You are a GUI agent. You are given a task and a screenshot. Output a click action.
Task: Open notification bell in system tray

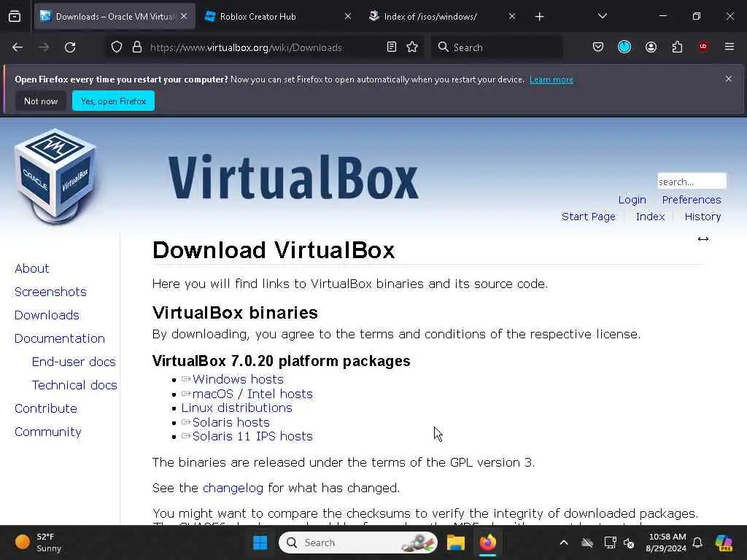[697, 542]
